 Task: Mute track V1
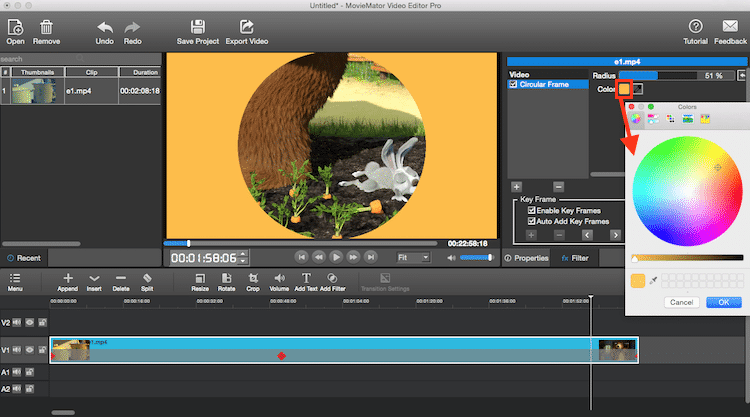(17, 350)
